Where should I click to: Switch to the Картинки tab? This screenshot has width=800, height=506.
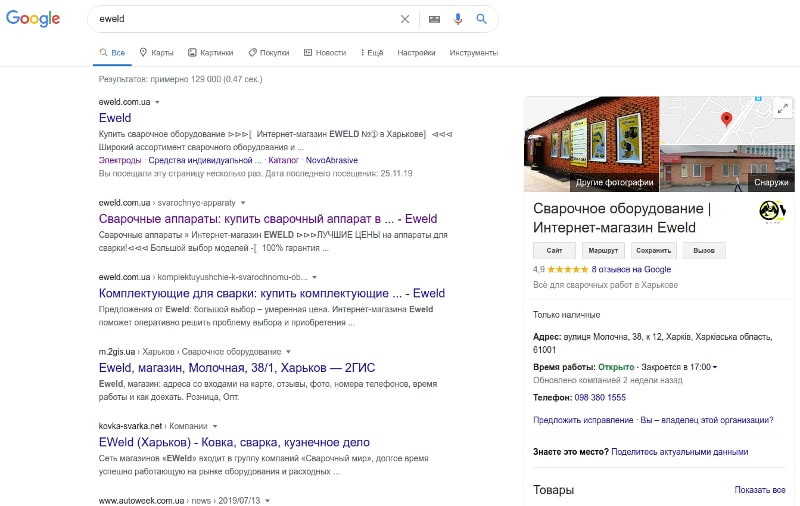point(210,53)
